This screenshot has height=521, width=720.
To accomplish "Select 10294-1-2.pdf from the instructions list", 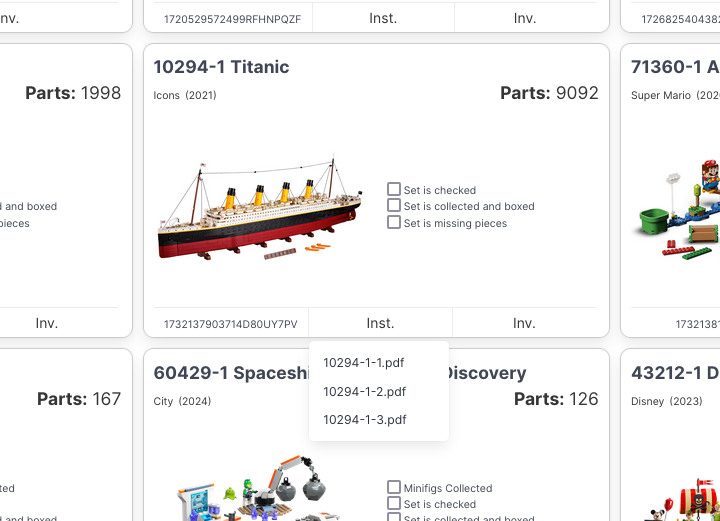I will (364, 391).
